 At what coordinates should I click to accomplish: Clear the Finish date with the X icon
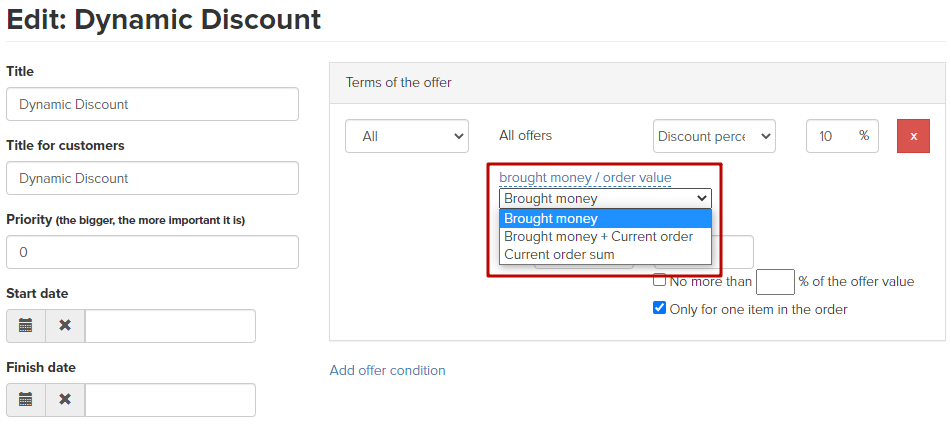click(65, 400)
